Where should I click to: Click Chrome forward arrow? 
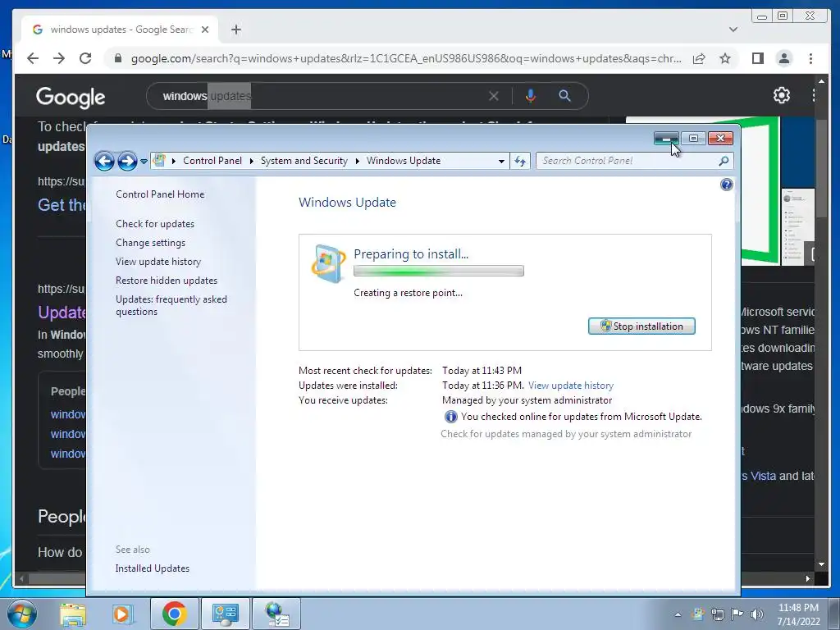coord(59,58)
